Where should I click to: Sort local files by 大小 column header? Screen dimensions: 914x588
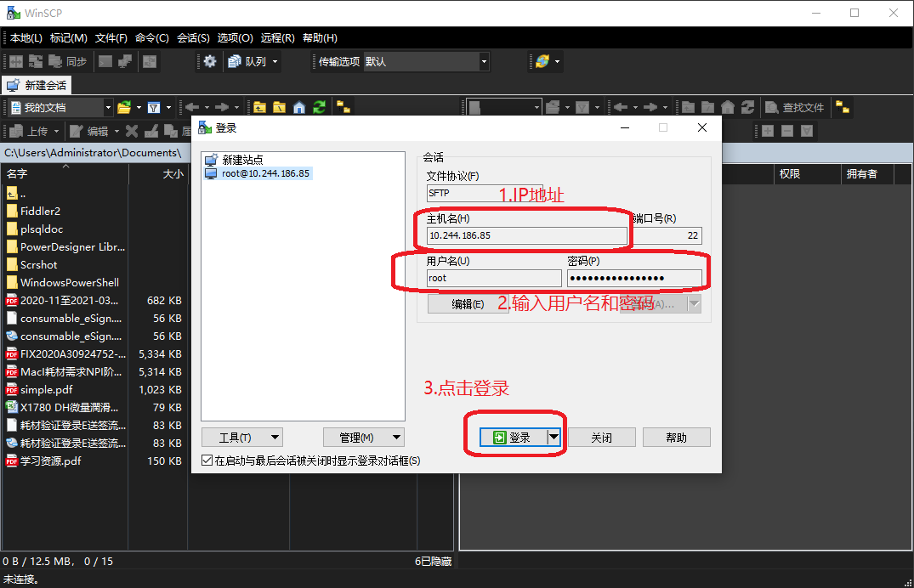pyautogui.click(x=158, y=173)
